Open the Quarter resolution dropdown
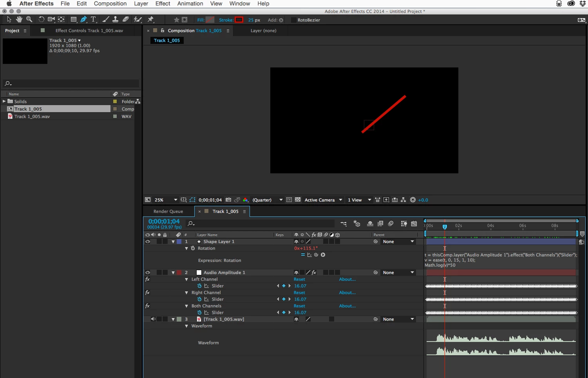 point(267,200)
